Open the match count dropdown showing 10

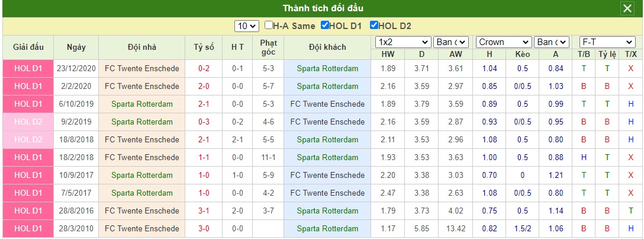(247, 26)
